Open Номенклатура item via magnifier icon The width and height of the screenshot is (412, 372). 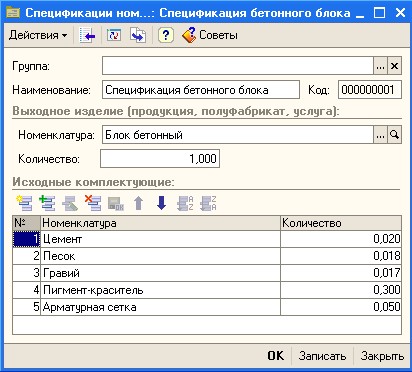(x=394, y=135)
